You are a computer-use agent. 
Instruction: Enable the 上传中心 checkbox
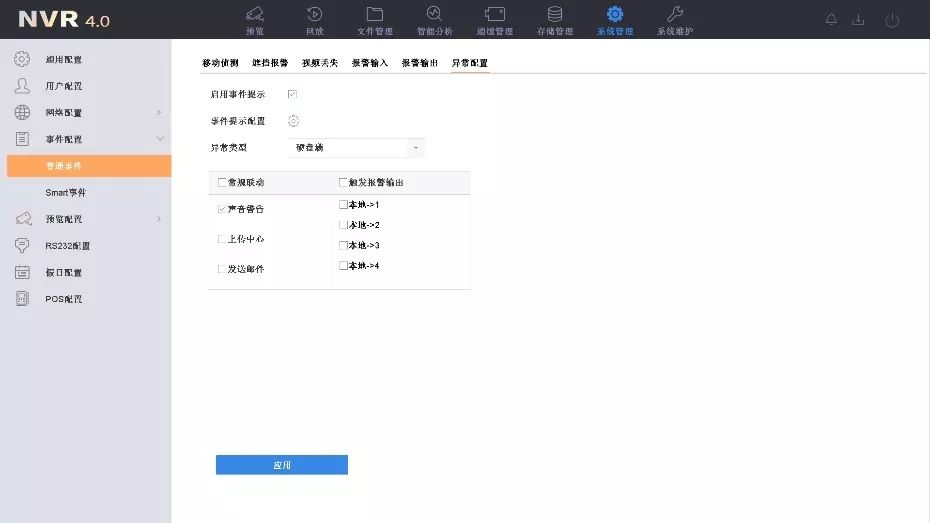222,239
